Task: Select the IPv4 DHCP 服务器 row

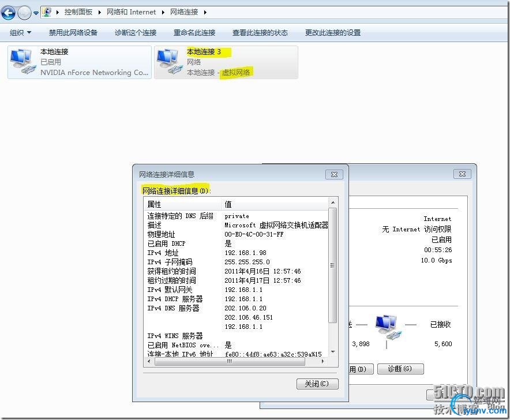Action: (x=236, y=299)
